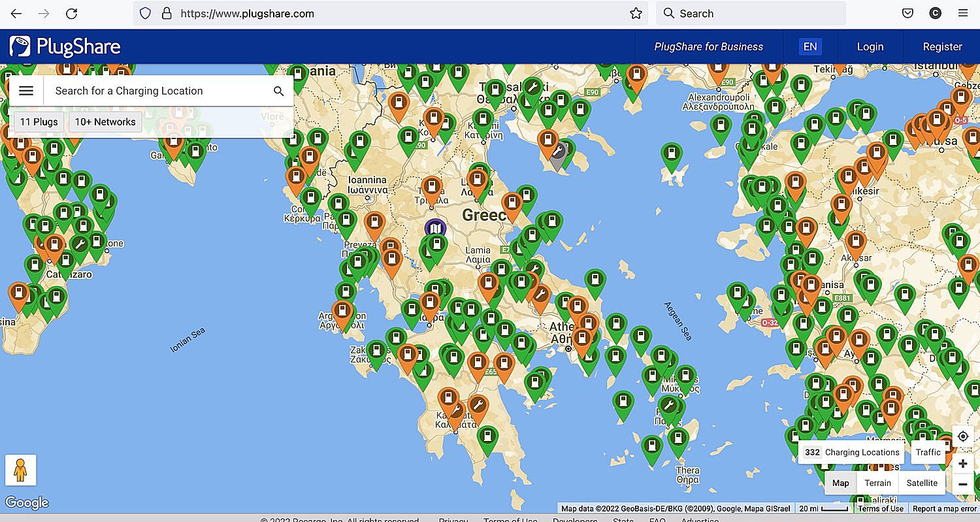Zoom in with the plus button
980x522 pixels.
963,464
